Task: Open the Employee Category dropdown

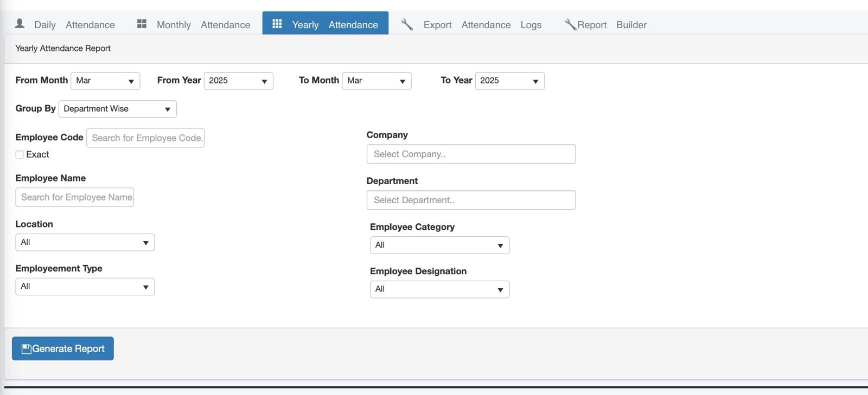Action: pyautogui.click(x=439, y=245)
